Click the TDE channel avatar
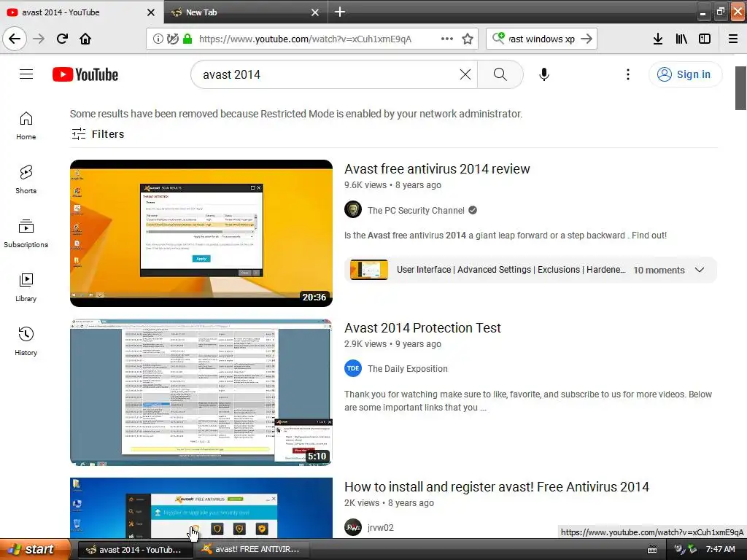Image resolution: width=747 pixels, height=560 pixels. click(353, 368)
